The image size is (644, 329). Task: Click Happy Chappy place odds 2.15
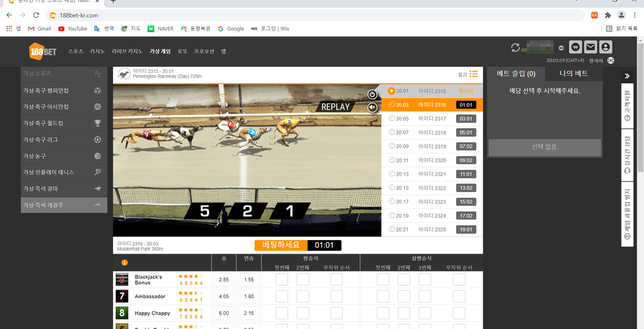(249, 313)
